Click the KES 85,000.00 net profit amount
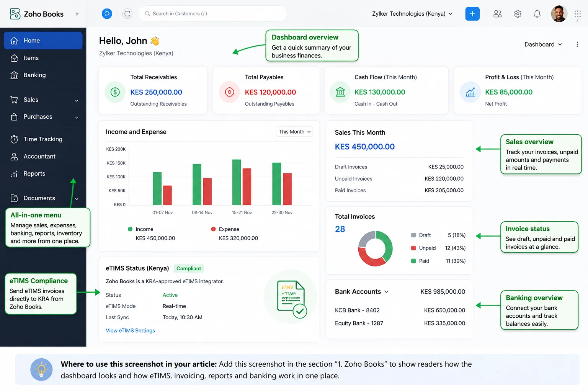 [x=509, y=92]
